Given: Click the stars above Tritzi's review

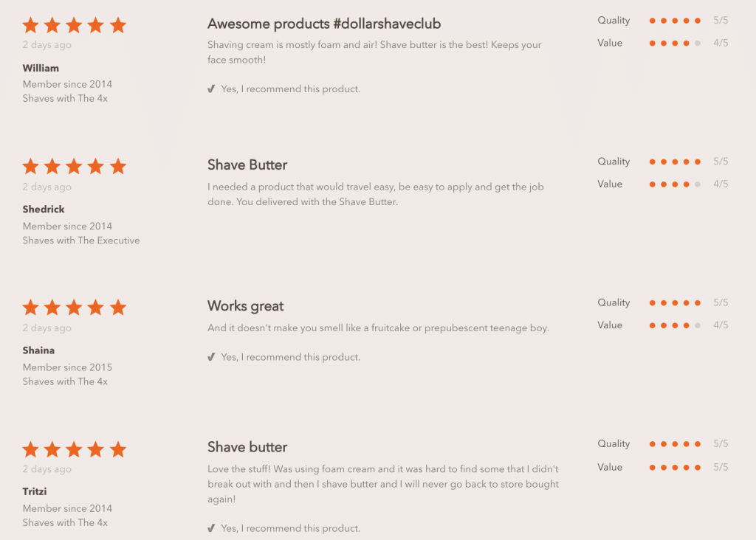Looking at the screenshot, I should [74, 449].
